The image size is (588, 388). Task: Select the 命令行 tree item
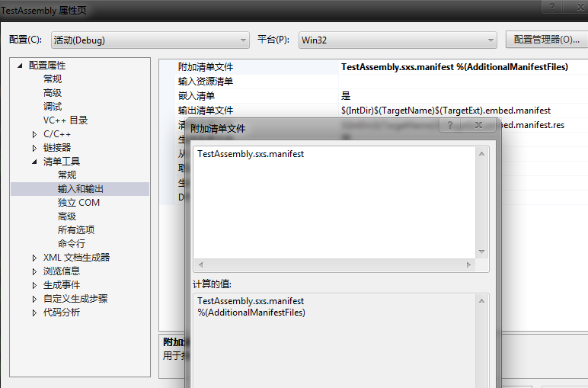[x=72, y=244]
